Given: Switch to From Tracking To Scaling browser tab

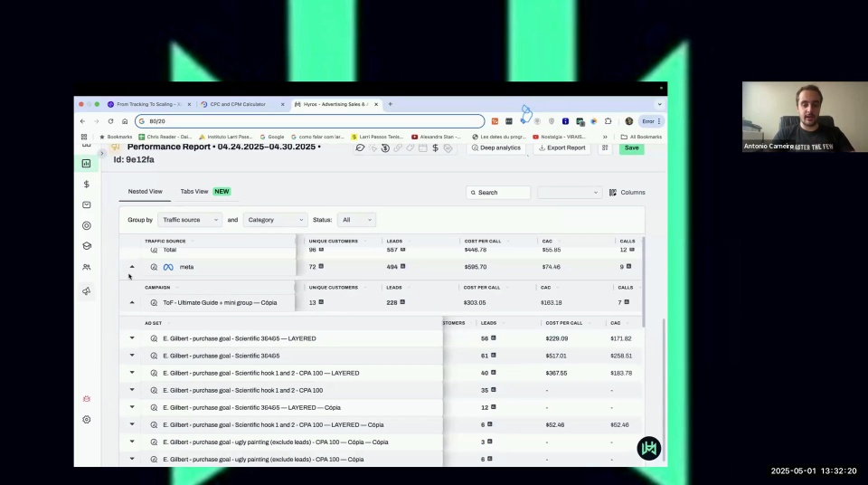Looking at the screenshot, I should [x=148, y=104].
